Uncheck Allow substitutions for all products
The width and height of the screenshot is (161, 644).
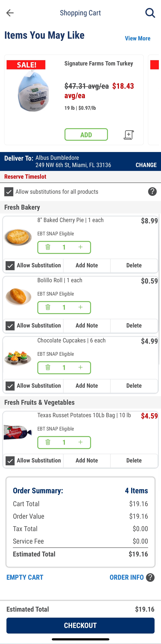tap(9, 192)
